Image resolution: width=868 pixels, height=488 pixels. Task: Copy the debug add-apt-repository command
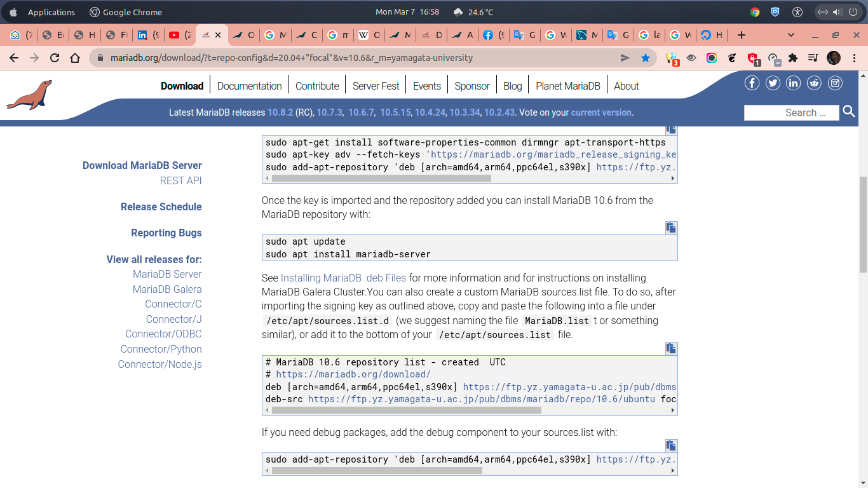point(671,445)
